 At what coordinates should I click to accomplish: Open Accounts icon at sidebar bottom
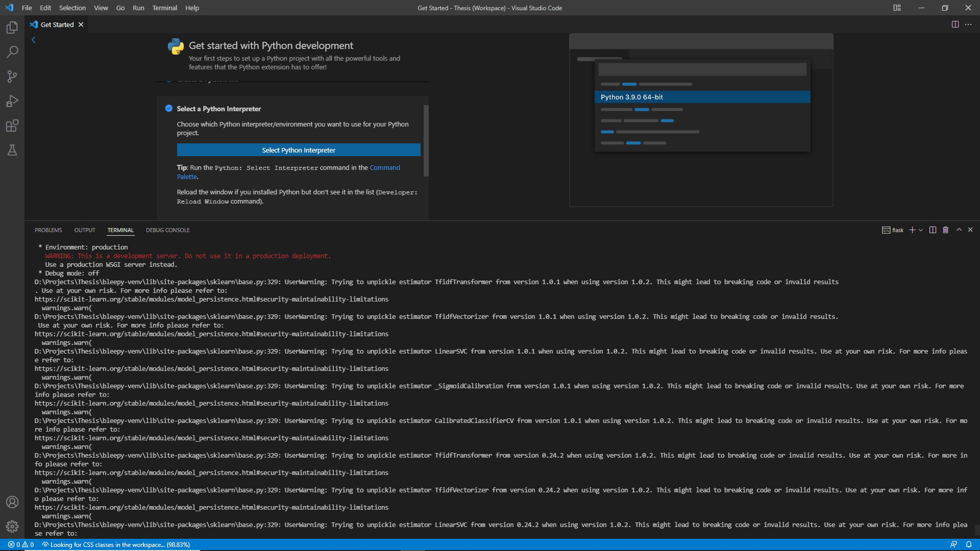pos(12,502)
